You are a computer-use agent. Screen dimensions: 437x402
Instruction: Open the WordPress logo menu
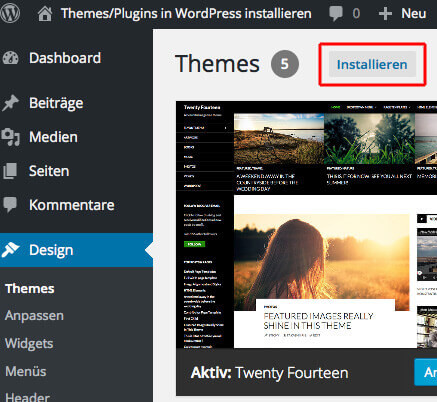10,13
